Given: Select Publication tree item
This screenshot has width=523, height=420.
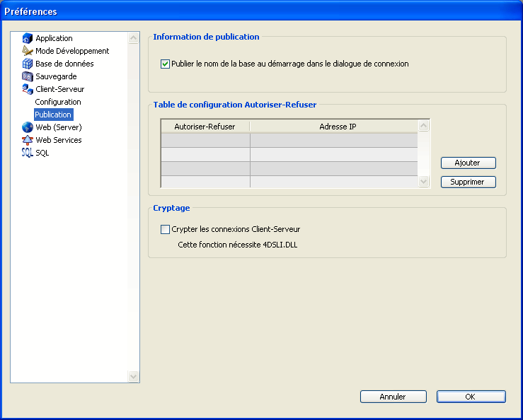Looking at the screenshot, I should pos(53,115).
